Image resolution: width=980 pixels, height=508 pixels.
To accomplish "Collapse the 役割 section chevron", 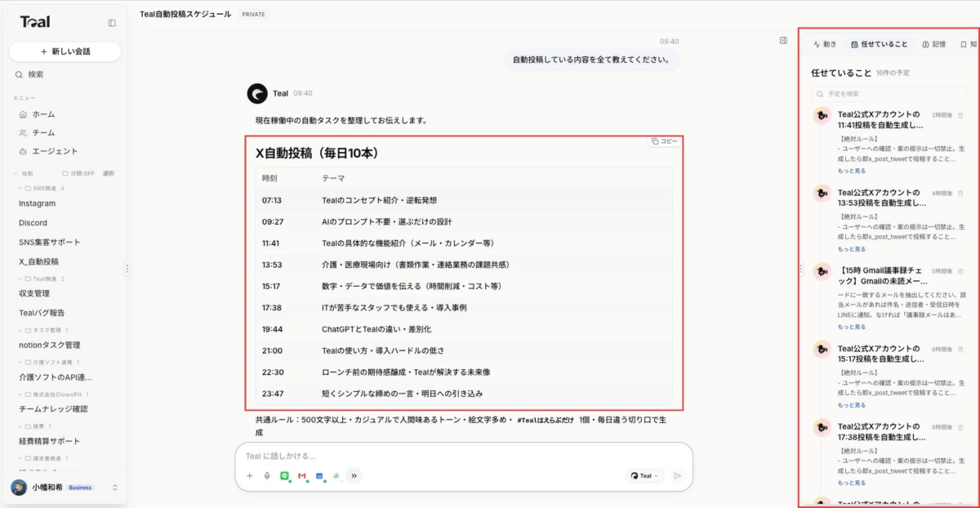I will click(x=16, y=173).
